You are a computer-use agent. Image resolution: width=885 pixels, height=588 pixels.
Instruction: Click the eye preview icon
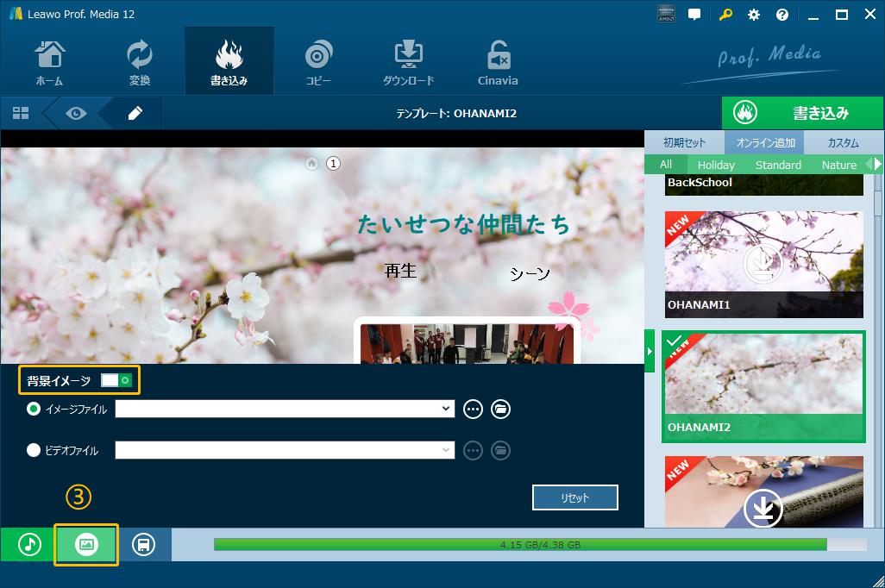click(76, 114)
